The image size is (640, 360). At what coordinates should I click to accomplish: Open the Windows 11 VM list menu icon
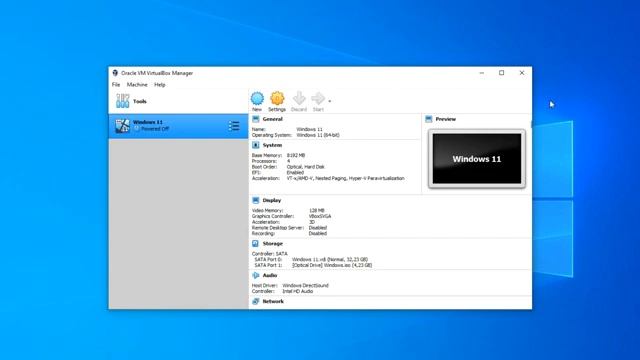234,126
